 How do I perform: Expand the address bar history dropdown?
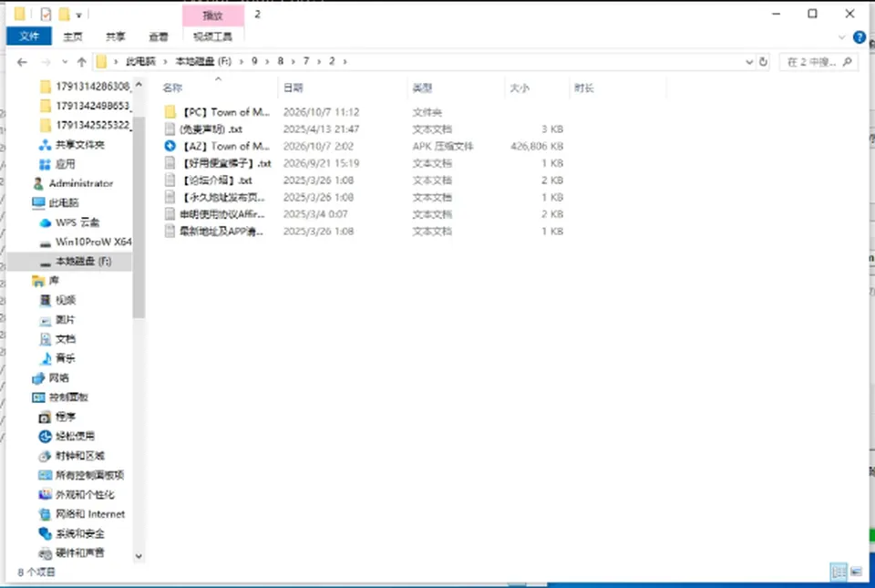tap(749, 62)
